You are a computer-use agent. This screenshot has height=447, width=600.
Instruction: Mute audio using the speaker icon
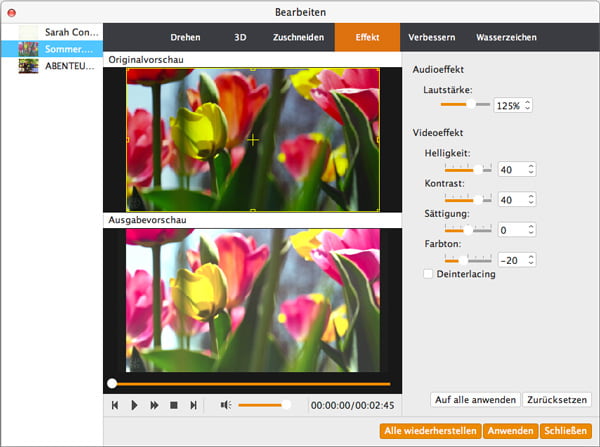[x=226, y=405]
